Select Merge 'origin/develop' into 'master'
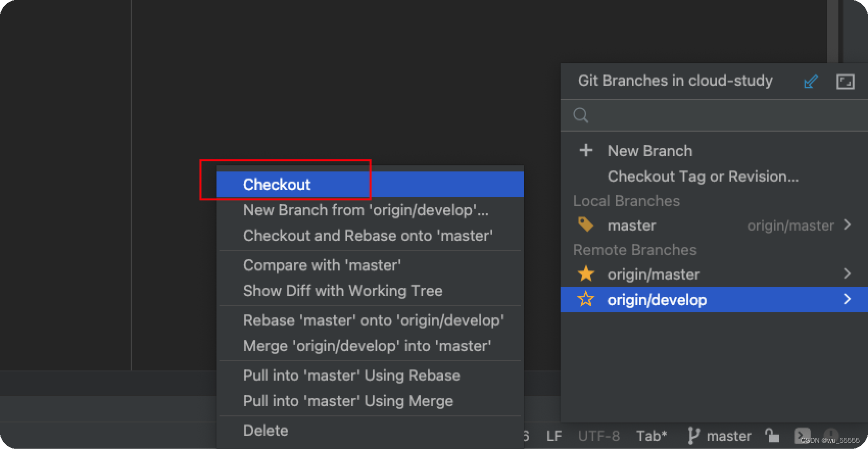 pos(367,345)
